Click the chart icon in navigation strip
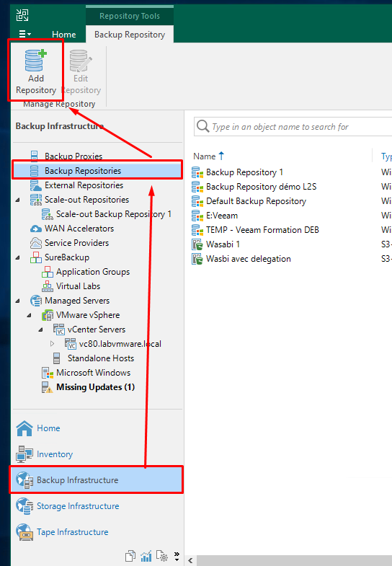Image resolution: width=392 pixels, height=566 pixels. (146, 556)
